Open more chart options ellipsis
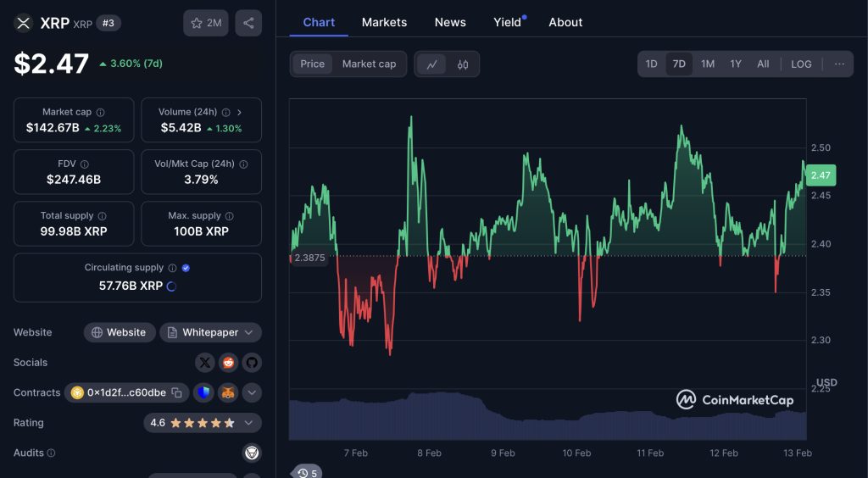The image size is (868, 478). tap(839, 64)
